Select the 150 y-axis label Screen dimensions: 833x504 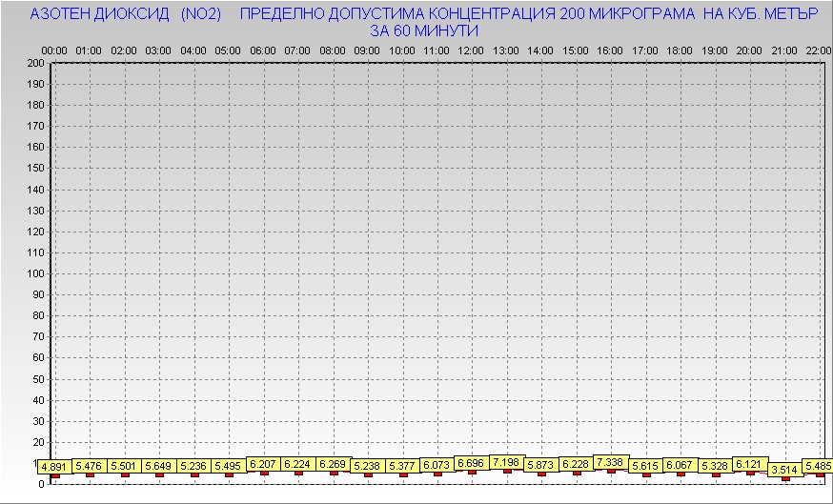(36, 169)
